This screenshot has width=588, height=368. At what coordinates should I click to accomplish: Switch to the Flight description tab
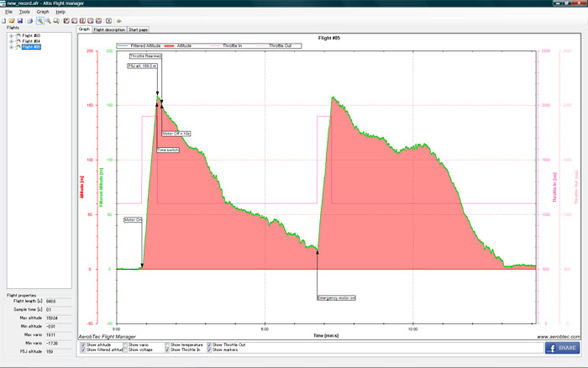click(x=109, y=29)
